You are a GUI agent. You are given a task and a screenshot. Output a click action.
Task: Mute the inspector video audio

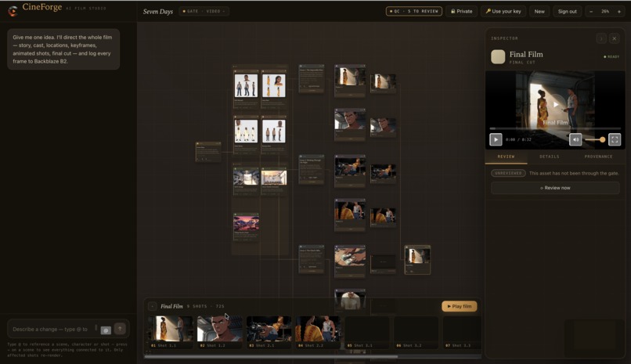coord(575,139)
